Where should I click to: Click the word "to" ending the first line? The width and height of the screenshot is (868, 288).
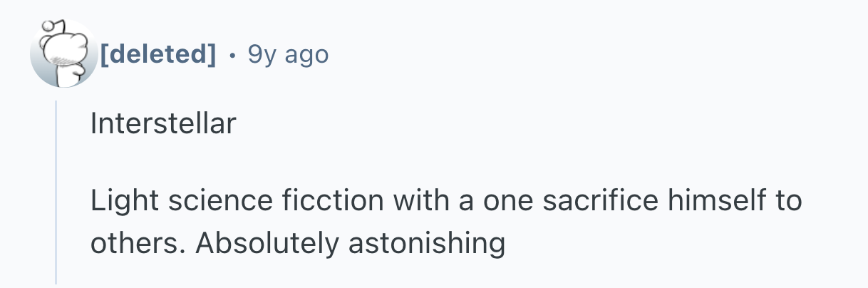788,201
